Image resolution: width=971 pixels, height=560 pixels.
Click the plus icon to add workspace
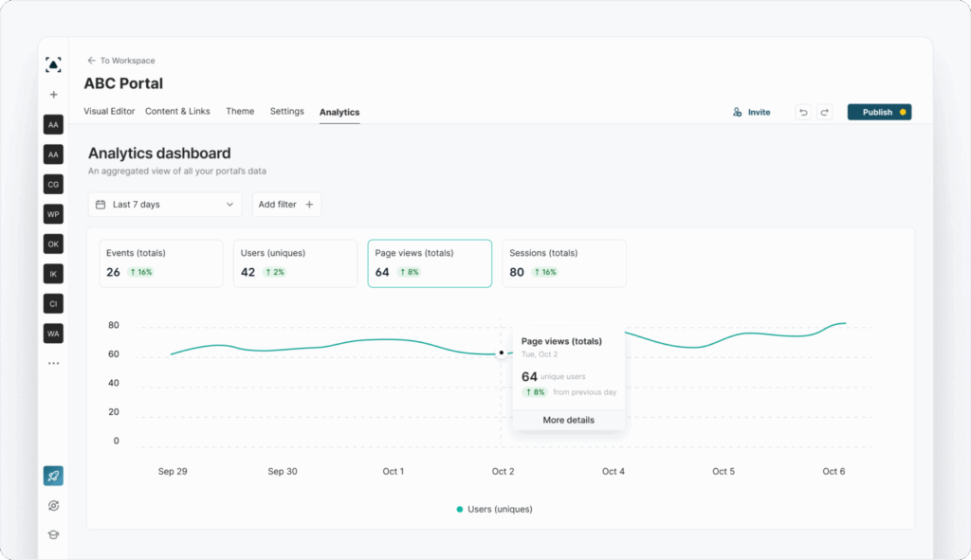coord(53,95)
